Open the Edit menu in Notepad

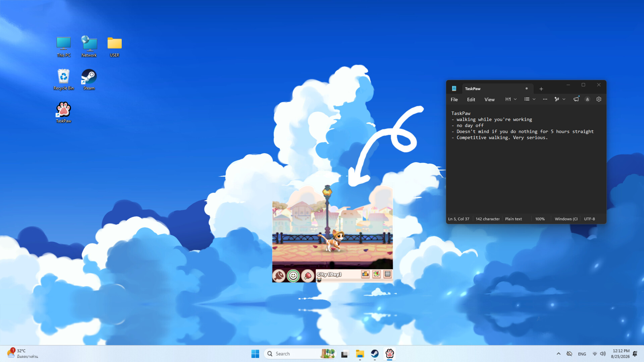471,100
